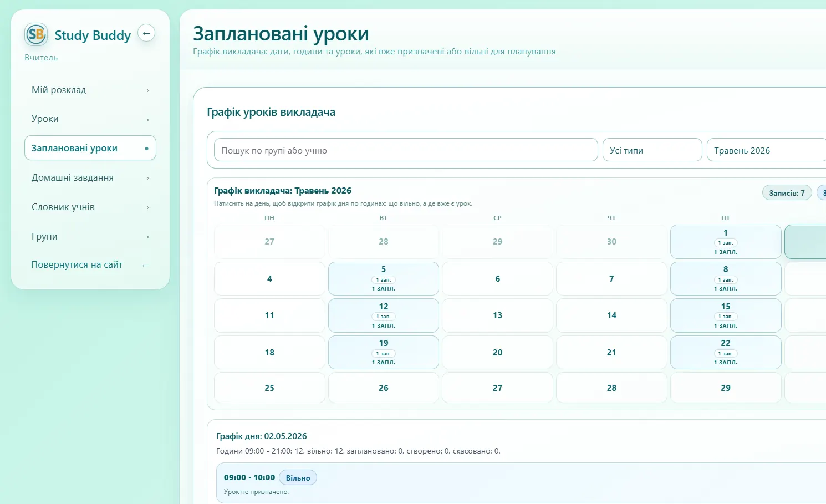Image resolution: width=826 pixels, height=504 pixels.
Task: Collapse sidebar with the back arrow button
Action: [146, 33]
